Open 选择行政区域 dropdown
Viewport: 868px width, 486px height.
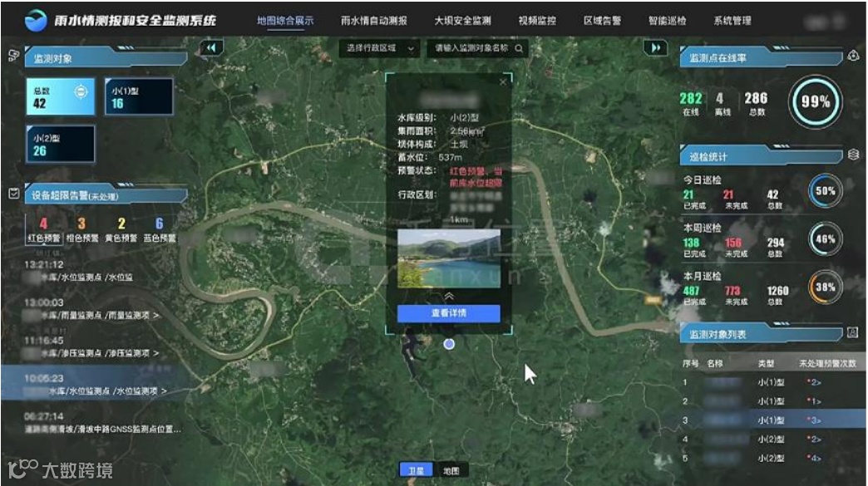380,48
